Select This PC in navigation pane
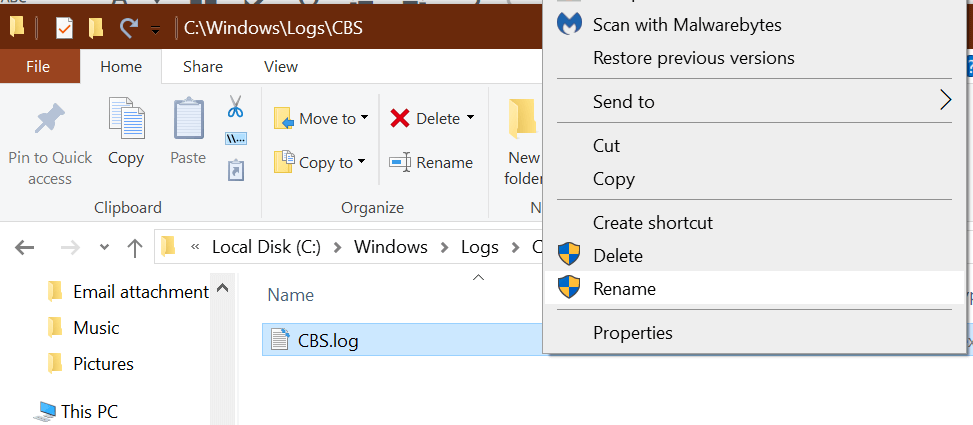973x425 pixels. pyautogui.click(x=77, y=411)
